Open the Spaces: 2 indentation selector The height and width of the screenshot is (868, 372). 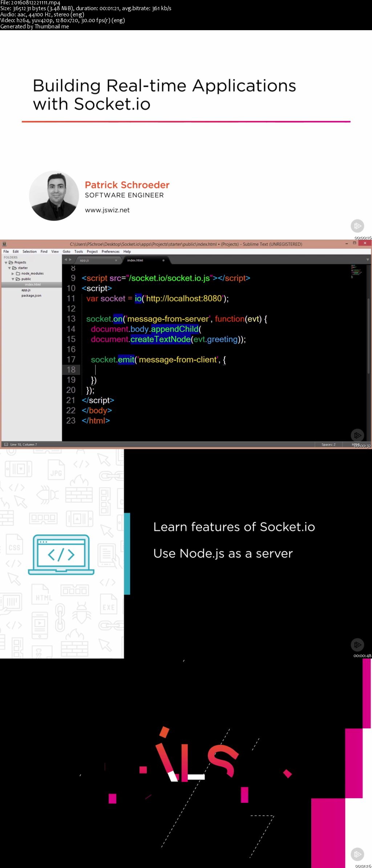[328, 444]
